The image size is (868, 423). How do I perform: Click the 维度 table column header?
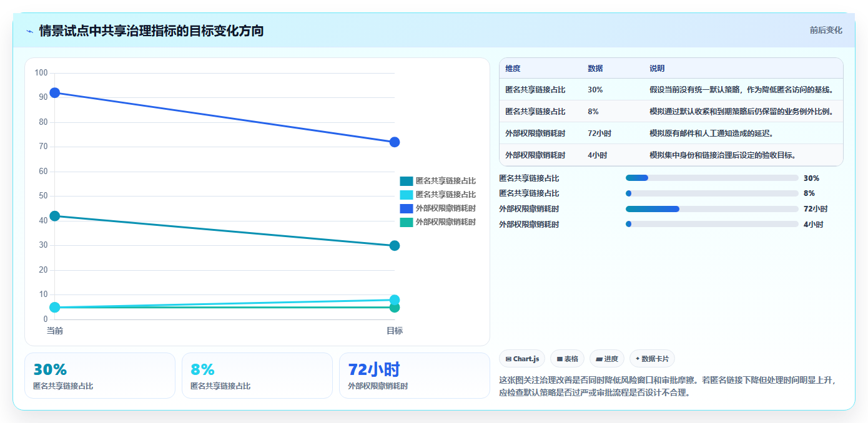(x=513, y=69)
